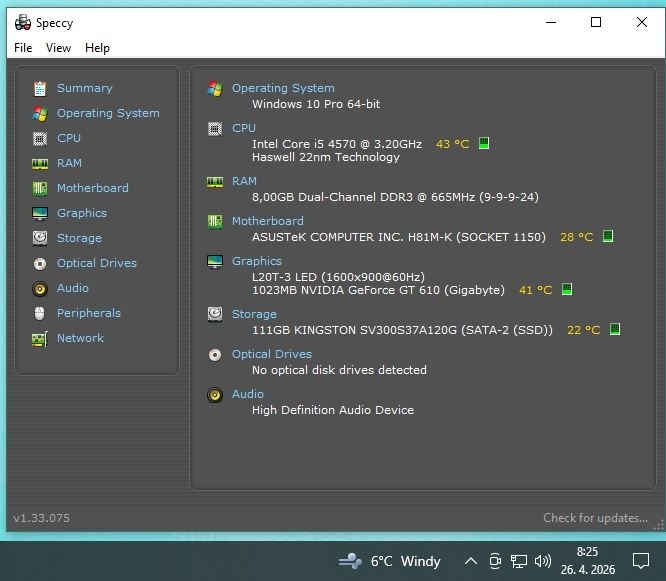Screen dimensions: 666x581
Task: Show hidden icons with taskbar chevron
Action: (x=471, y=561)
